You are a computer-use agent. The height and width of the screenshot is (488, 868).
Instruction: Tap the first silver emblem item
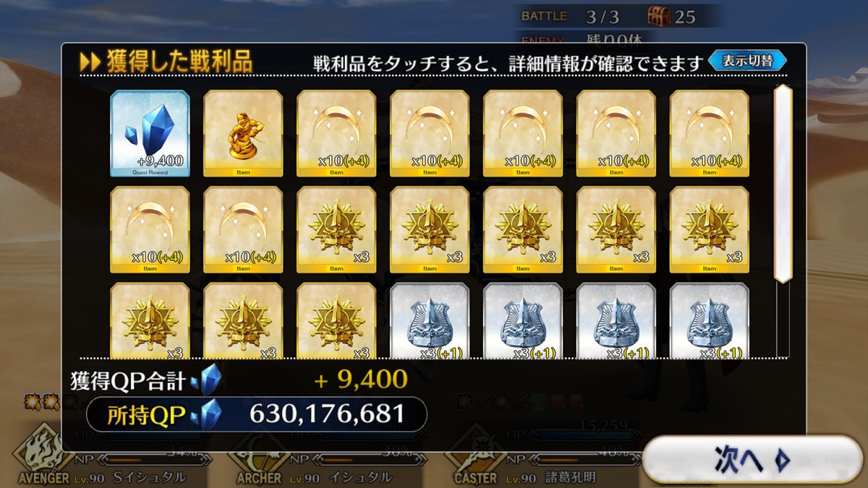pos(430,320)
